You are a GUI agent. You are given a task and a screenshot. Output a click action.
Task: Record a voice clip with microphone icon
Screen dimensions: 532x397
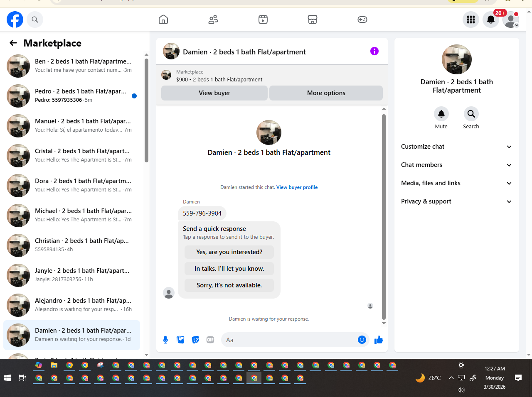[x=165, y=340]
